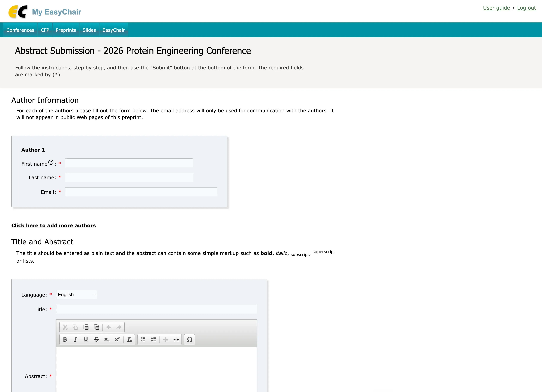Click the My EasyChair header title
This screenshot has width=542, height=392.
pyautogui.click(x=57, y=12)
